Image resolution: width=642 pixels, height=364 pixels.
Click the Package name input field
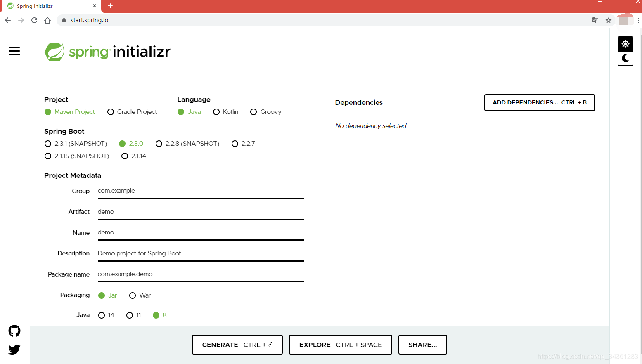pyautogui.click(x=201, y=274)
